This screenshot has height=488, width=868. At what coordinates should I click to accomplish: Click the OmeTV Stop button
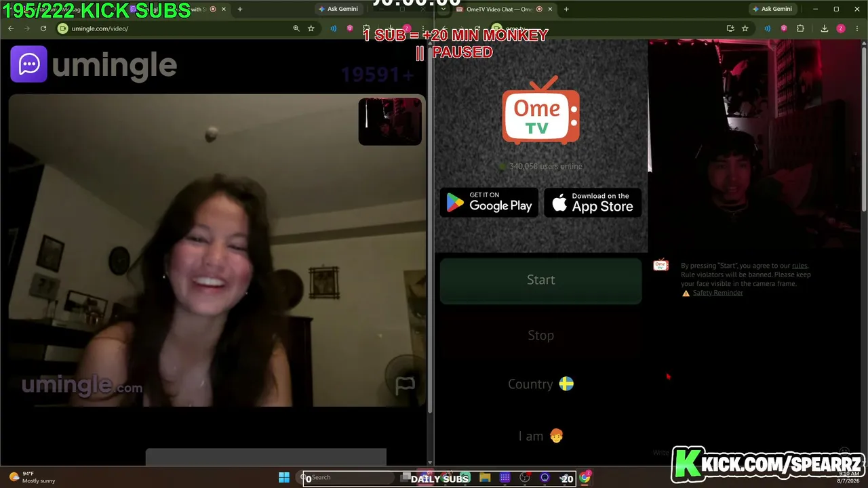pos(540,335)
